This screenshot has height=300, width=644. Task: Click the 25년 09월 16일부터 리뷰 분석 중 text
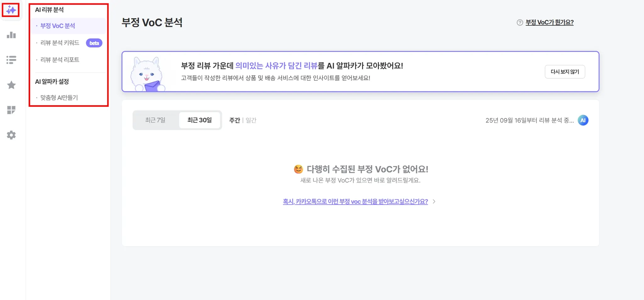530,120
